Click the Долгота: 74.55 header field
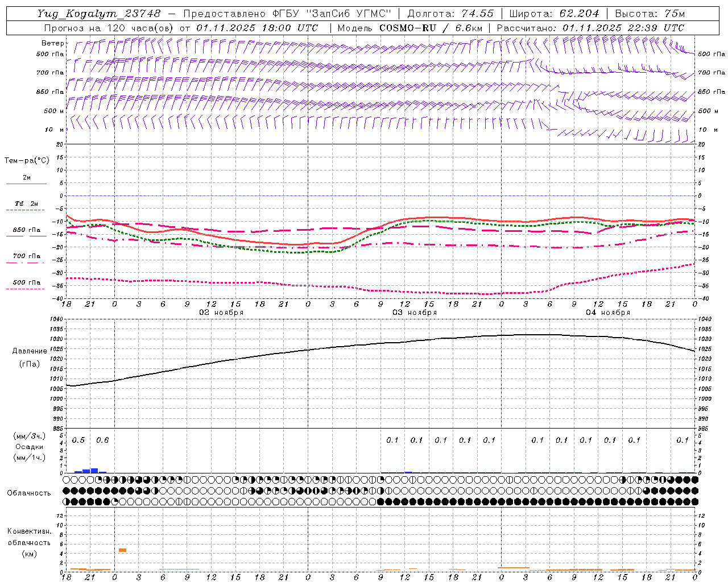The height and width of the screenshot is (582, 728). pyautogui.click(x=450, y=13)
